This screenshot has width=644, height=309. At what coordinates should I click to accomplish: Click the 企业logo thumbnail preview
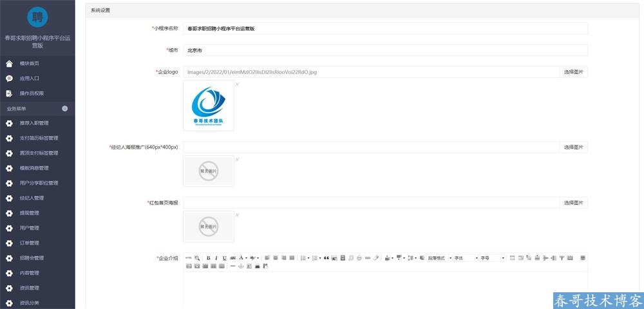[209, 106]
